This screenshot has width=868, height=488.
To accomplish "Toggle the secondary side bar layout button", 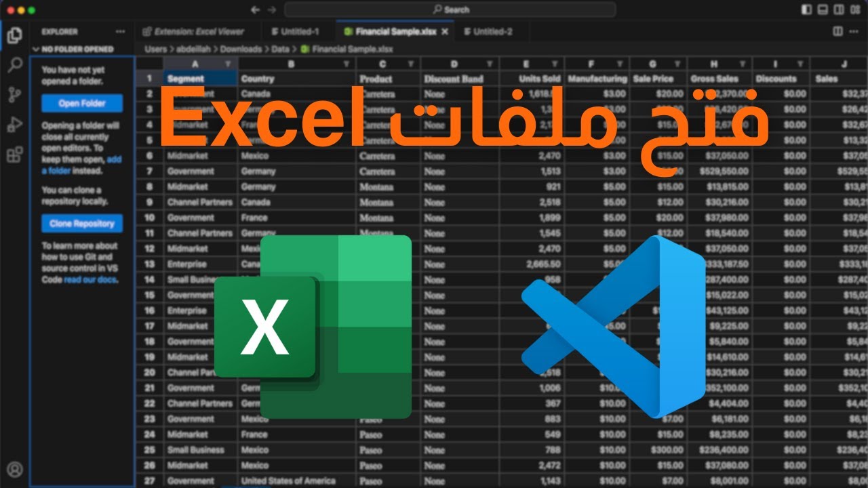I will click(839, 9).
